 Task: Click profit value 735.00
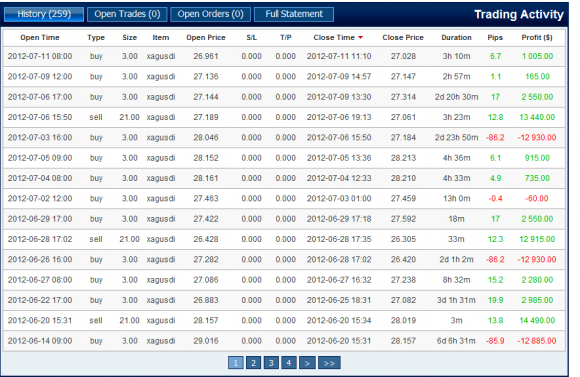coord(537,178)
